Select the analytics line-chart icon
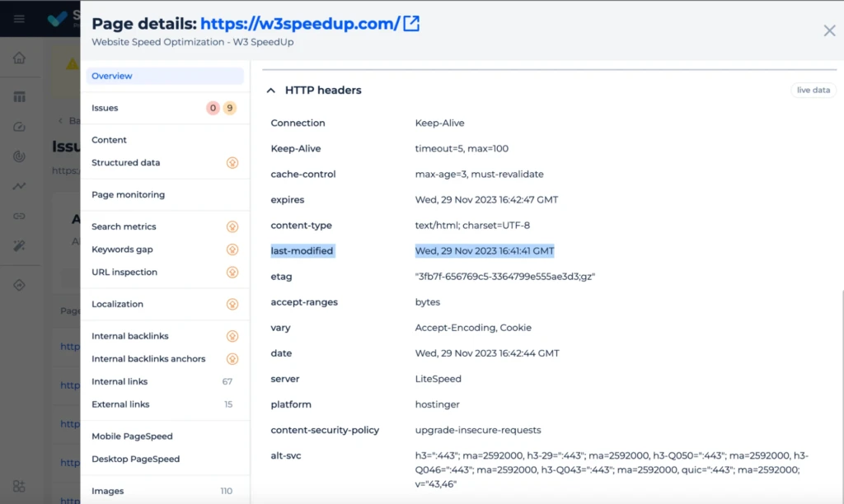 click(21, 186)
